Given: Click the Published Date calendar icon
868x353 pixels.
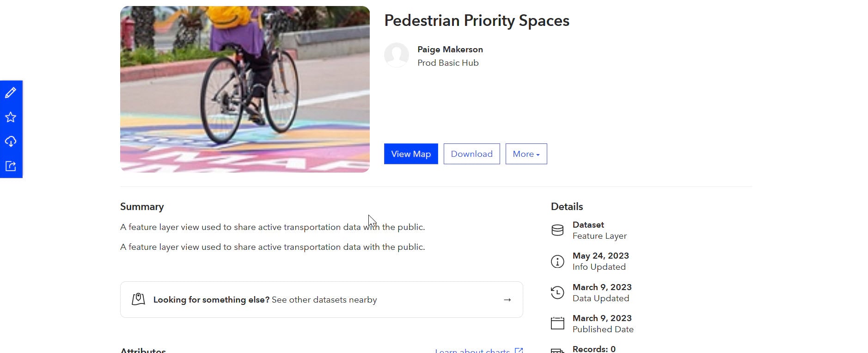Looking at the screenshot, I should tap(557, 323).
